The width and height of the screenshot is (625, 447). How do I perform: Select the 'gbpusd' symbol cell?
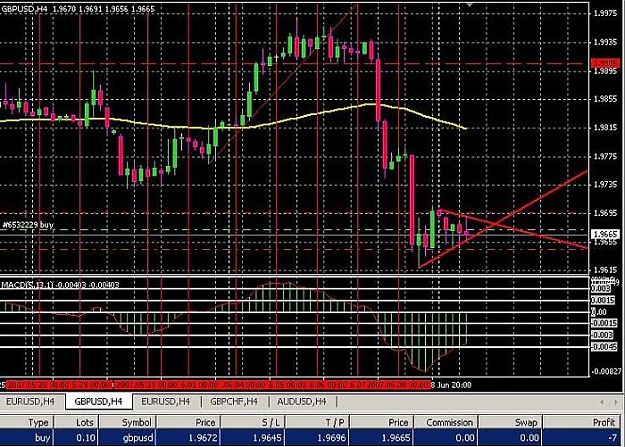[128, 438]
